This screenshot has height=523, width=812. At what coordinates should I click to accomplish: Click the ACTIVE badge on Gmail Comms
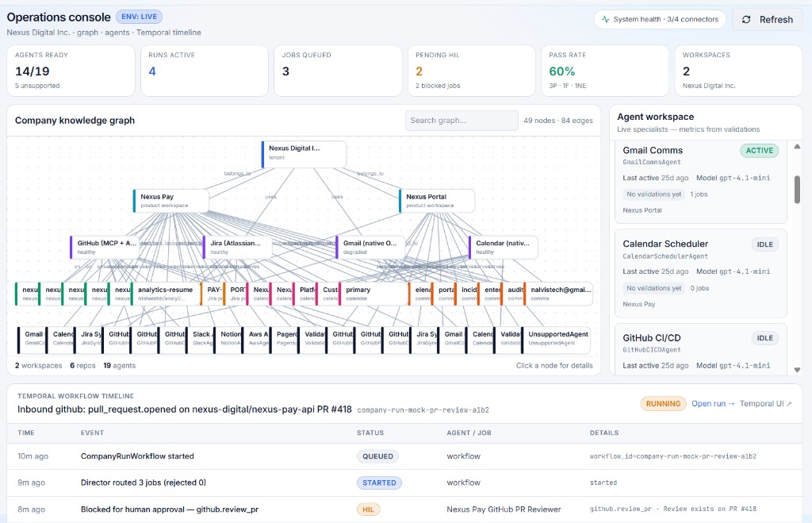759,150
